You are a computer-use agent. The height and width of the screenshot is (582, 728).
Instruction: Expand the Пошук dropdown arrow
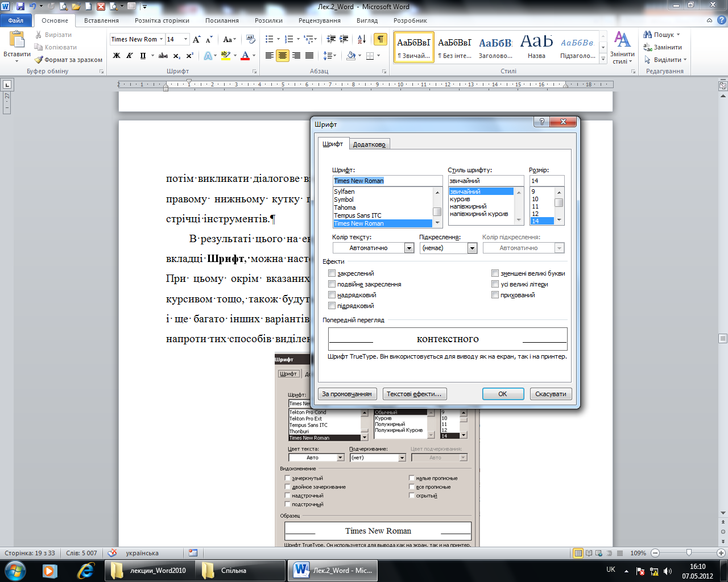678,35
